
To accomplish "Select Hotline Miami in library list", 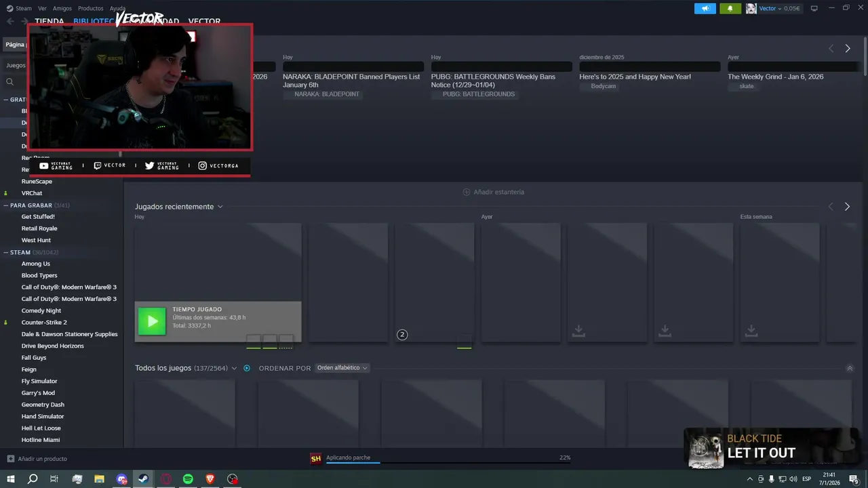I will coord(41,440).
